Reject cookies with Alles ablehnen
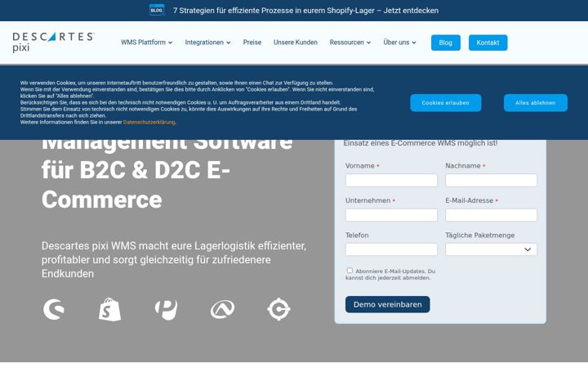 point(536,103)
